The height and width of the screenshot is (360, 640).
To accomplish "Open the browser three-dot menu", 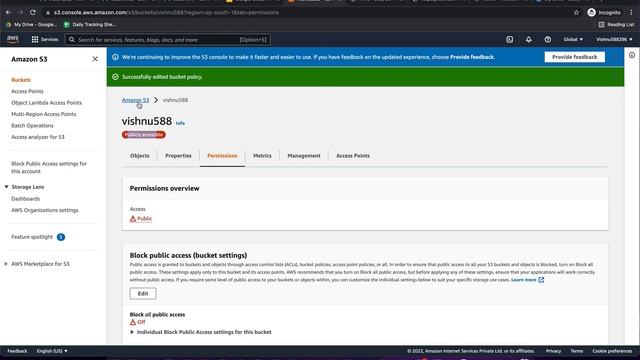I will pos(631,12).
